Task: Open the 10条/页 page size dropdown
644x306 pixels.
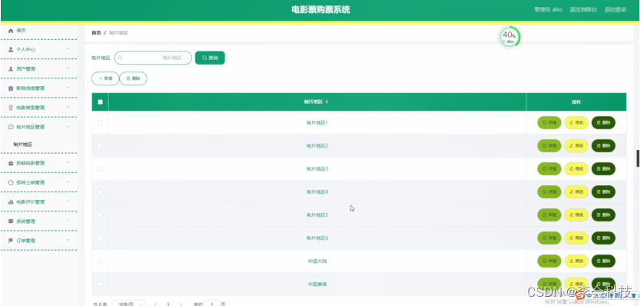Action: point(128,304)
